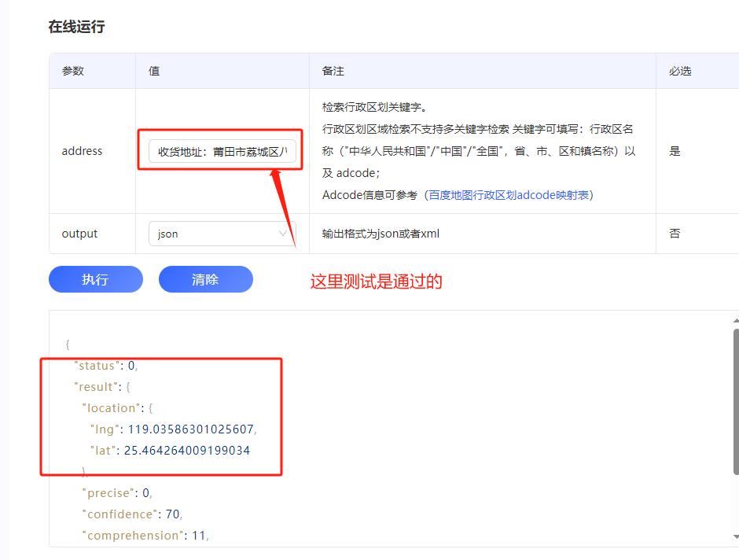Click the 输出格式为json或者xml note
Image resolution: width=739 pixels, height=560 pixels.
(x=381, y=234)
